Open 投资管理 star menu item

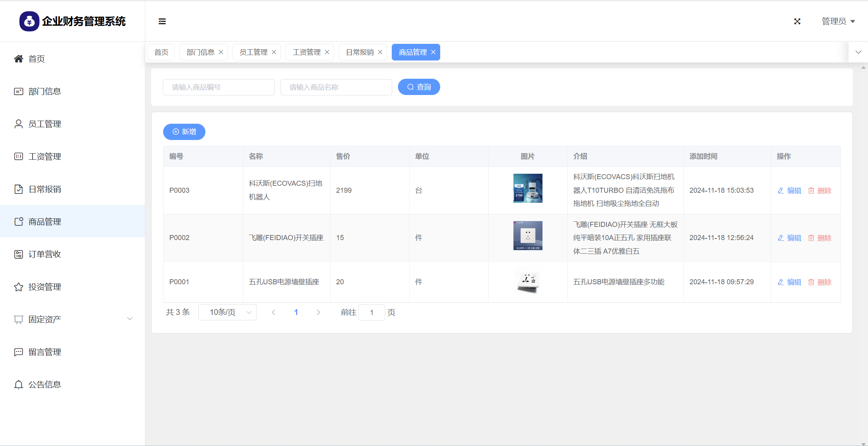(45, 287)
